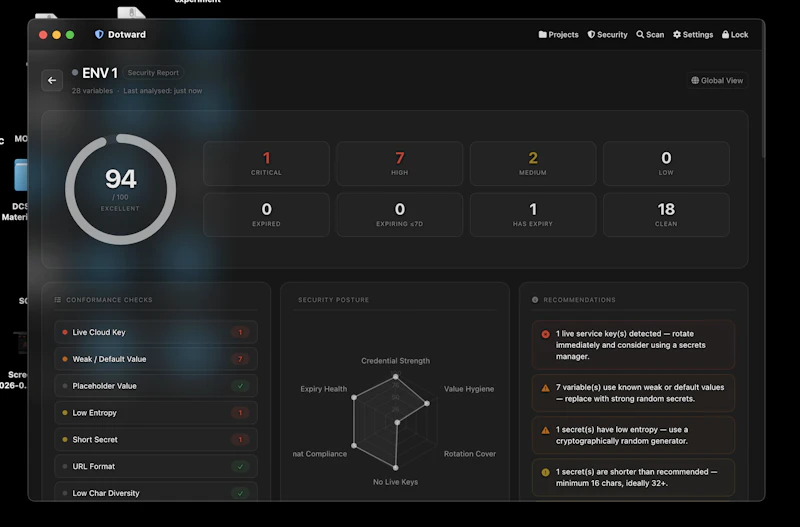Lock the vault with Lock button
The height and width of the screenshot is (527, 800).
click(735, 35)
